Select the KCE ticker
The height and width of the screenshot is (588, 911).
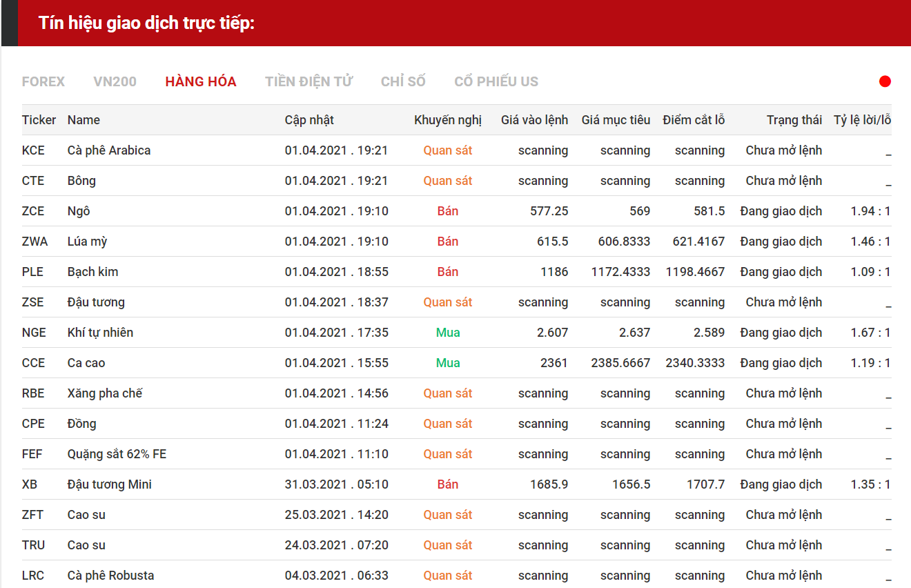[33, 150]
